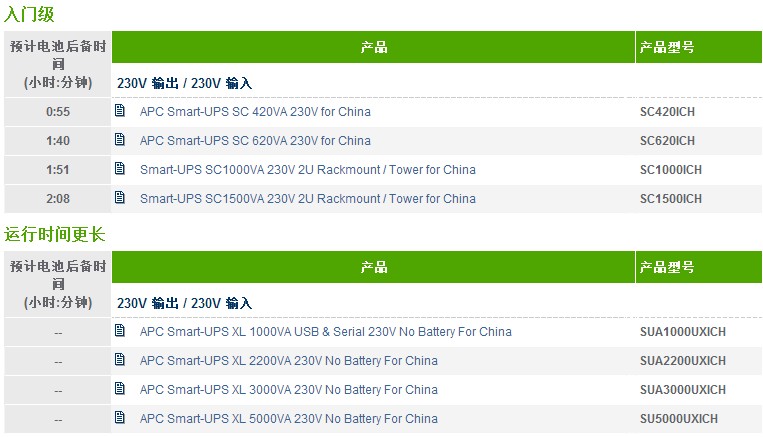Open Smart-UPS XL 2200VA No Battery link

point(289,361)
